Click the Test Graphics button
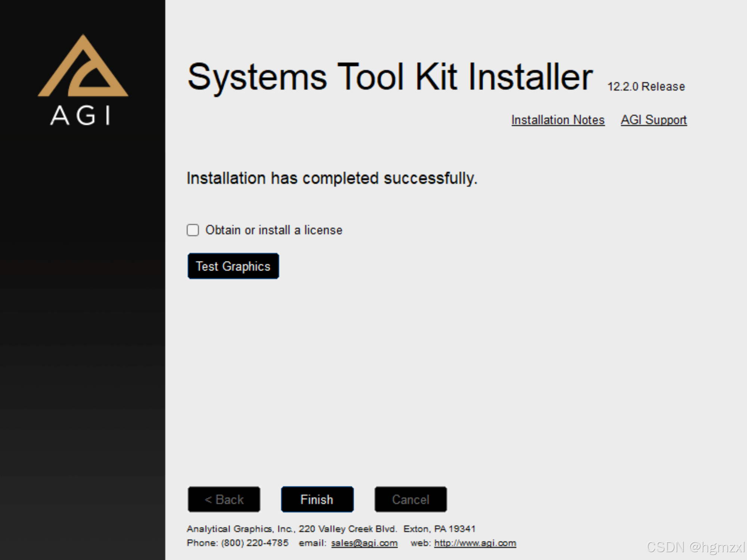The height and width of the screenshot is (560, 747). tap(233, 266)
